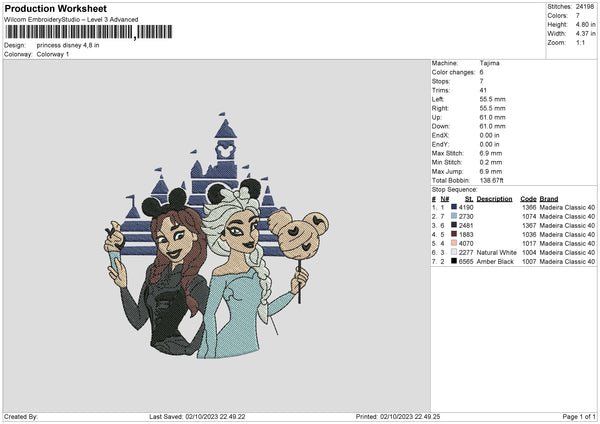600x424 pixels.
Task: Click the 'Max Jump:' label
Action: pos(448,171)
